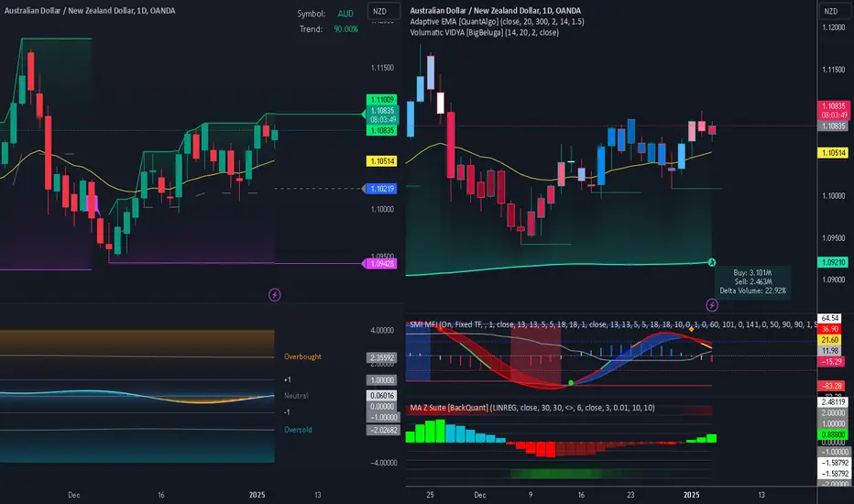Click the lightning icon on the right chart
This screenshot has height=504, width=854.
tap(712, 305)
